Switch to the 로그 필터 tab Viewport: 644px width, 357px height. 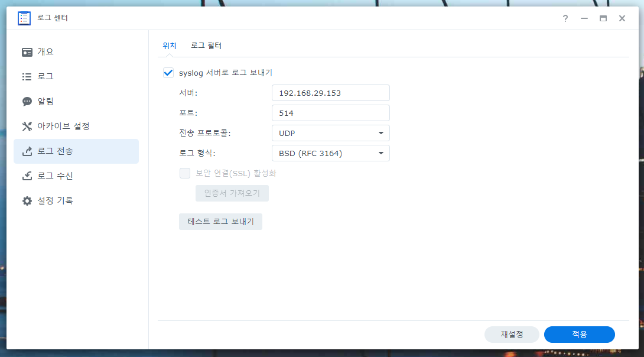pyautogui.click(x=206, y=46)
